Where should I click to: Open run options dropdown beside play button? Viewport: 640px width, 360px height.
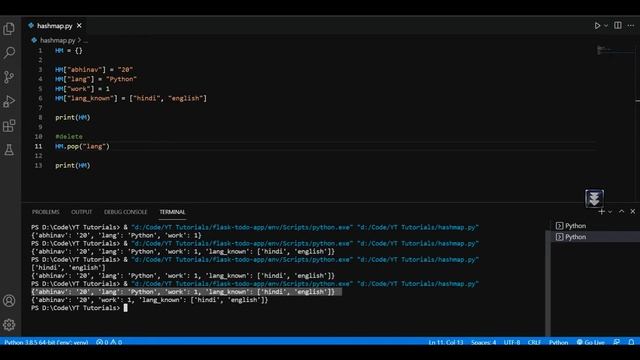click(x=606, y=26)
